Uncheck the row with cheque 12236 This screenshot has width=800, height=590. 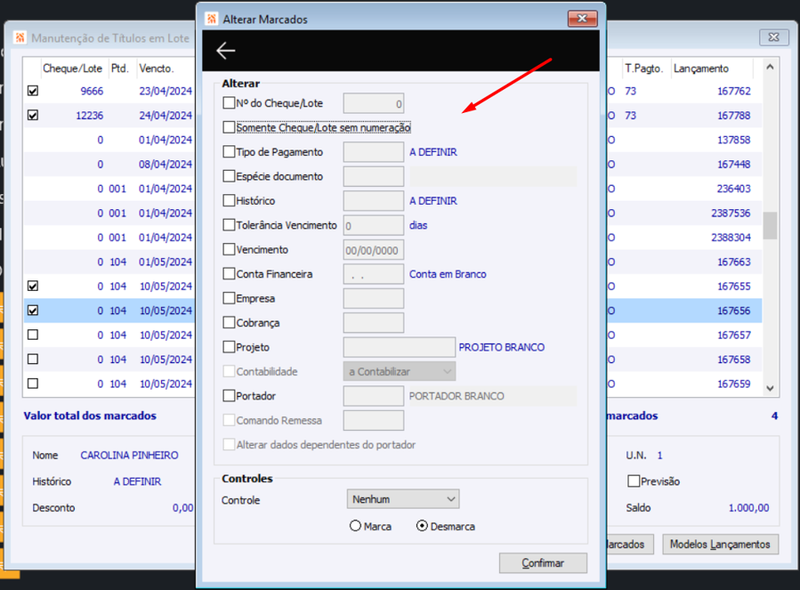click(x=33, y=115)
